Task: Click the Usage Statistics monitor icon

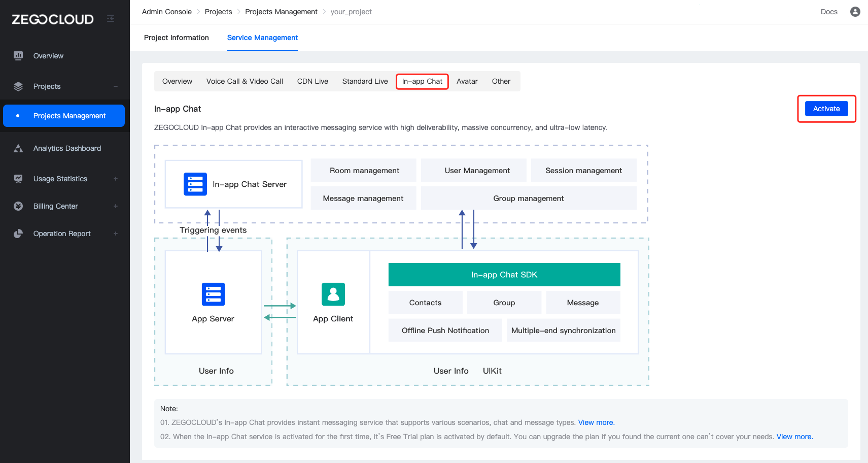Action: point(18,179)
